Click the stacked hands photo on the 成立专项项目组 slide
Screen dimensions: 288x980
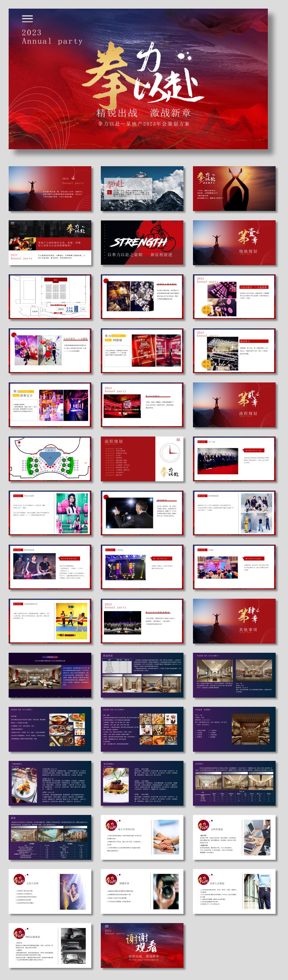point(166,837)
